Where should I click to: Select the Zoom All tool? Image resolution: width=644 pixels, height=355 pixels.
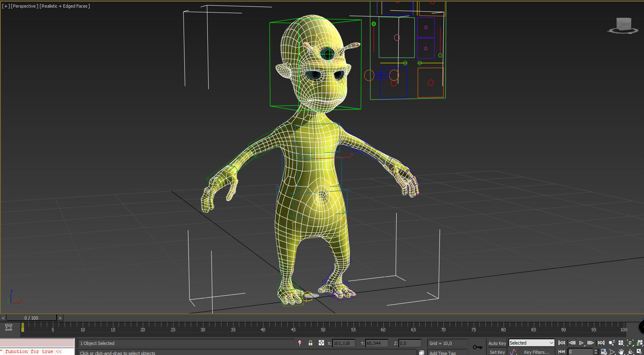click(x=621, y=343)
